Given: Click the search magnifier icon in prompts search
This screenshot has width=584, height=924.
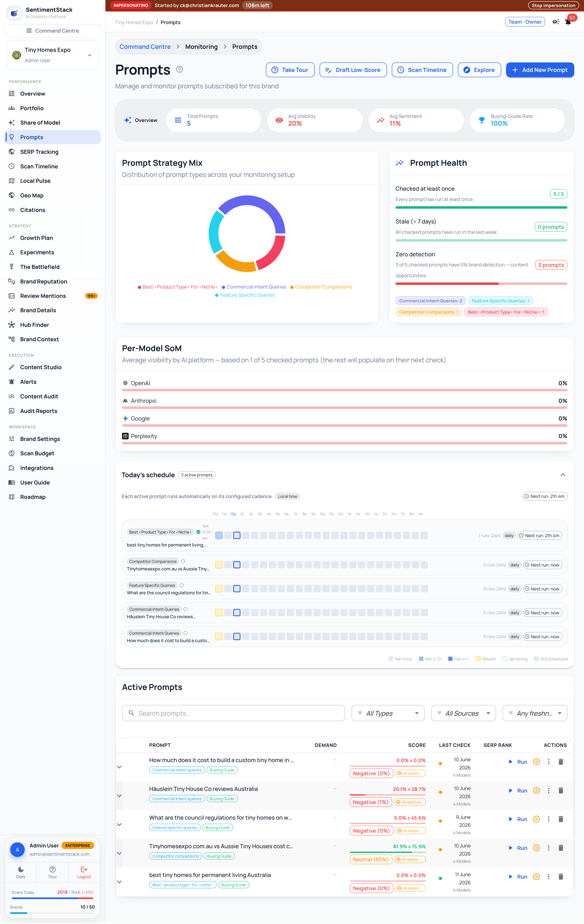Looking at the screenshot, I should click(131, 713).
